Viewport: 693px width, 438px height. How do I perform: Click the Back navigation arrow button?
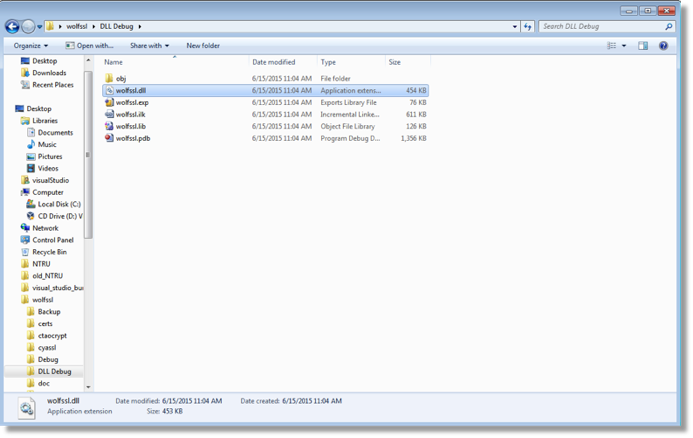(12, 27)
